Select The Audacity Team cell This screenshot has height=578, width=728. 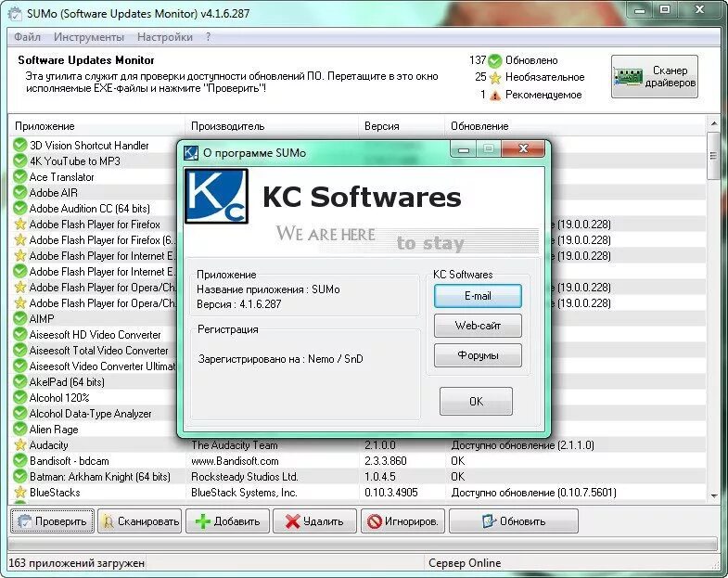click(x=235, y=445)
